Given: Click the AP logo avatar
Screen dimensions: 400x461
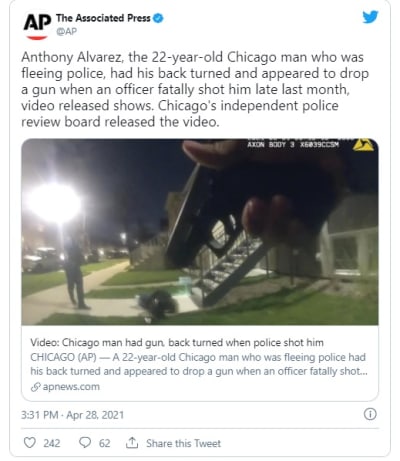Looking at the screenshot, I should [x=37, y=26].
